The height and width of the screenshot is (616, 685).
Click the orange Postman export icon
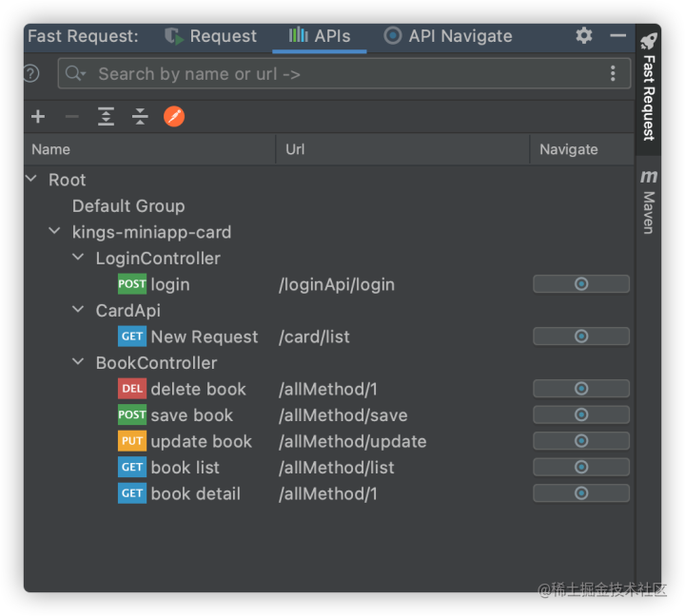click(x=174, y=117)
